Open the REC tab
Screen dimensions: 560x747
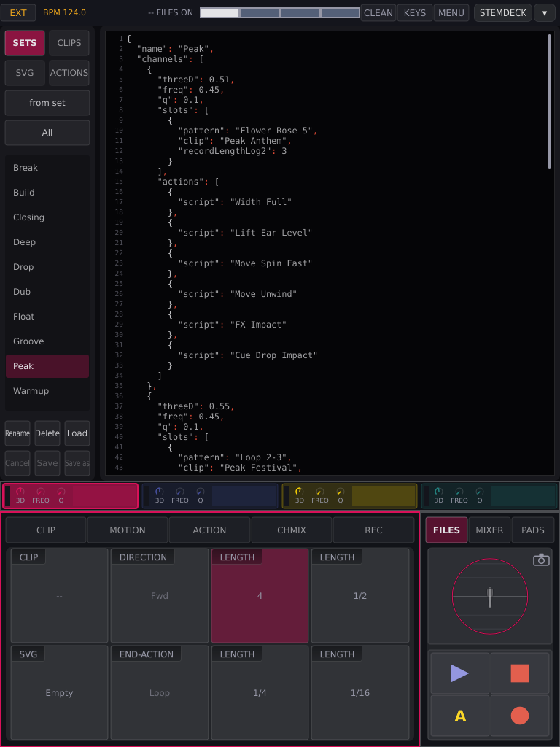[373, 530]
